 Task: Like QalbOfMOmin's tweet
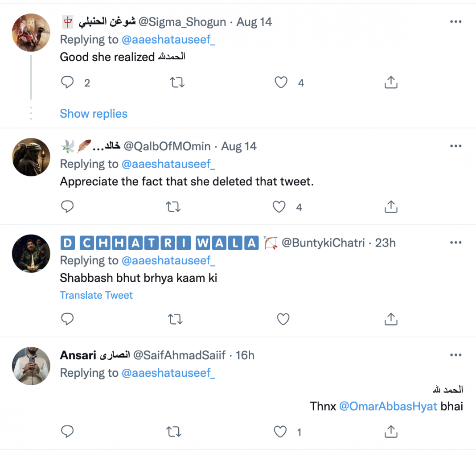pyautogui.click(x=279, y=207)
